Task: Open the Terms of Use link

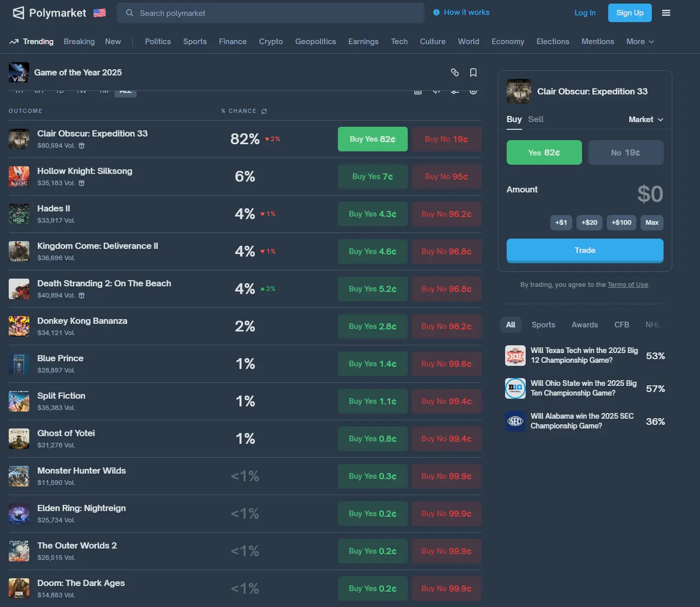Action: pyautogui.click(x=628, y=285)
